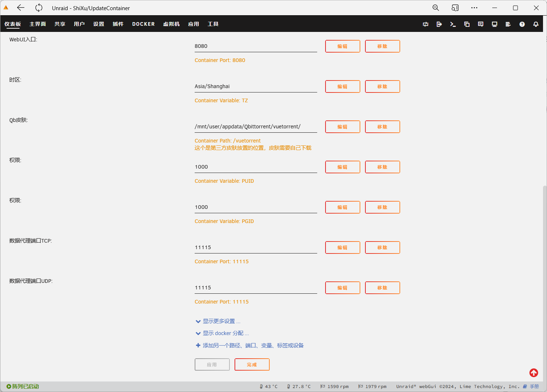Click the 完成 button
The width and height of the screenshot is (547, 392).
tap(252, 364)
